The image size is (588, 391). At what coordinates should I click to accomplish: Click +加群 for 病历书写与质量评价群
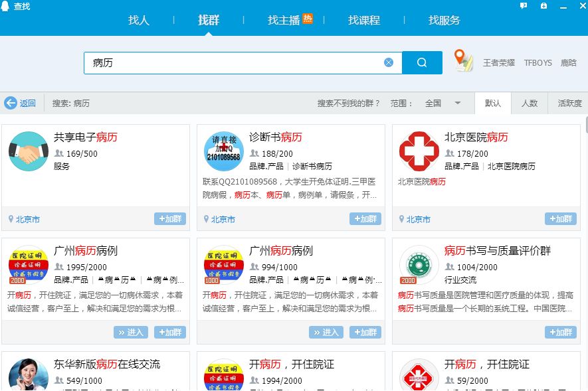pos(561,332)
